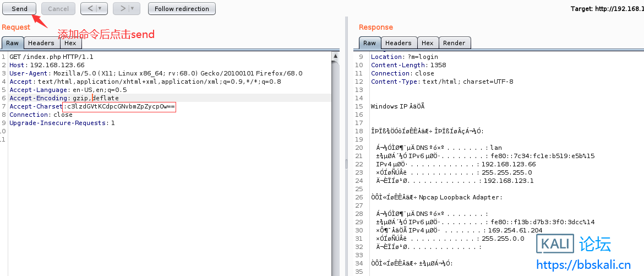Select the Raw tab in Response panel
The image size is (644, 276).
(x=369, y=43)
